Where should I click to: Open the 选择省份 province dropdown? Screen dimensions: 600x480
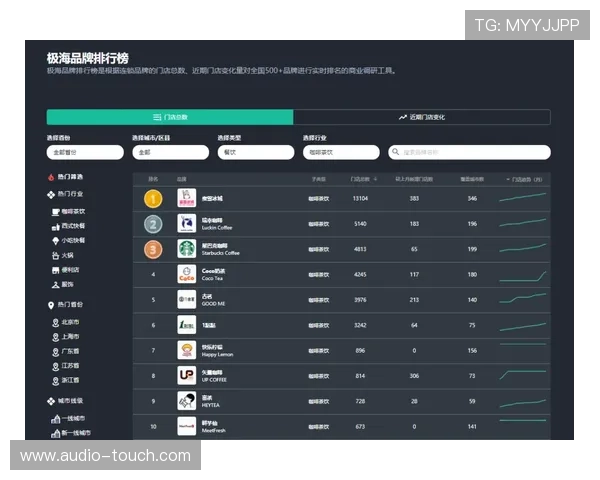[85, 152]
